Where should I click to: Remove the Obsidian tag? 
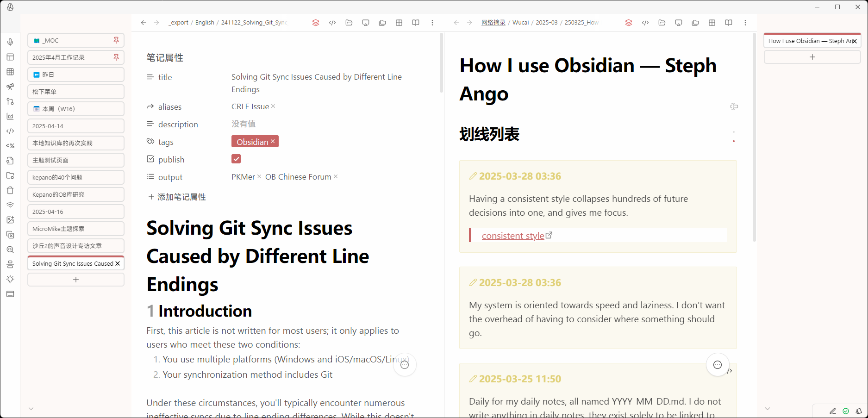273,141
